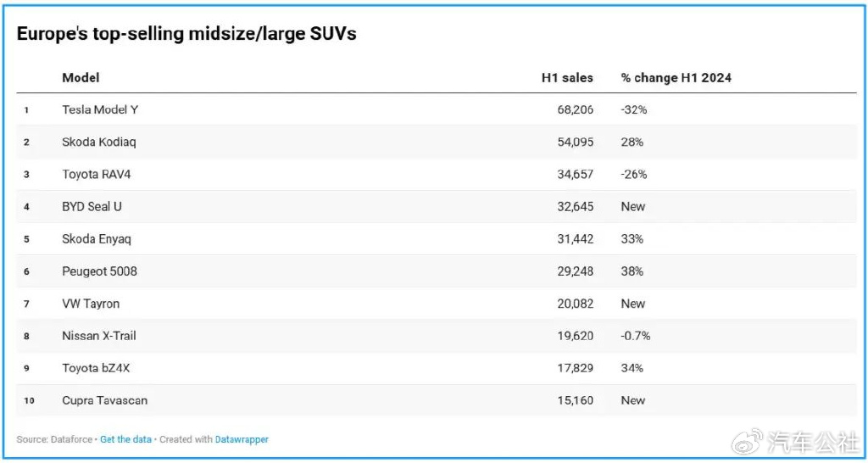Click the Nissan X-Trail model name

click(99, 336)
